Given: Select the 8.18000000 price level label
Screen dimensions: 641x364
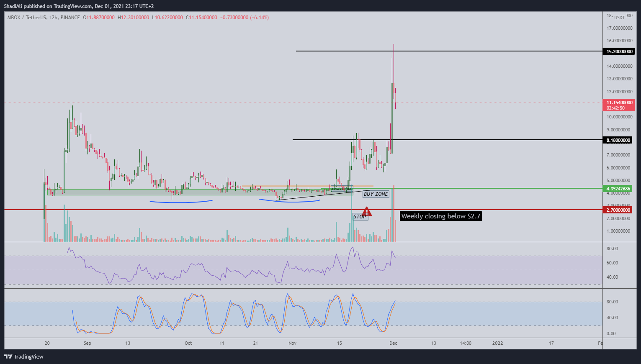Looking at the screenshot, I should (x=617, y=140).
